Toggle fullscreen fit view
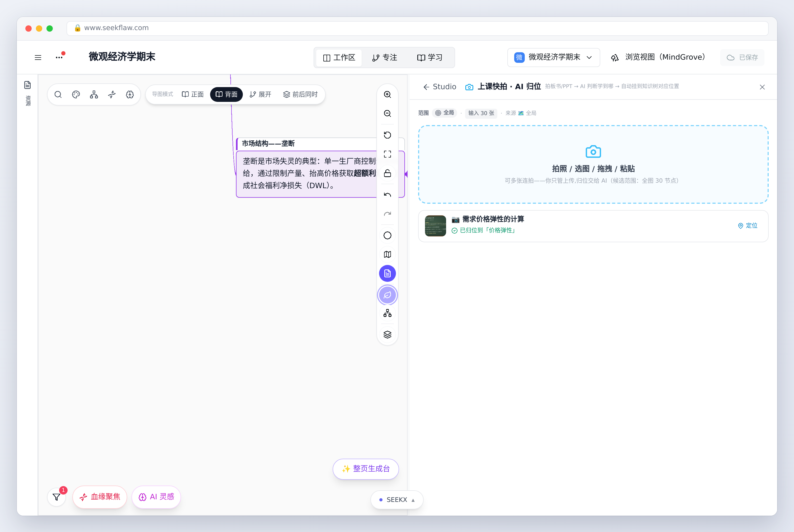Image resolution: width=794 pixels, height=532 pixels. click(x=387, y=154)
